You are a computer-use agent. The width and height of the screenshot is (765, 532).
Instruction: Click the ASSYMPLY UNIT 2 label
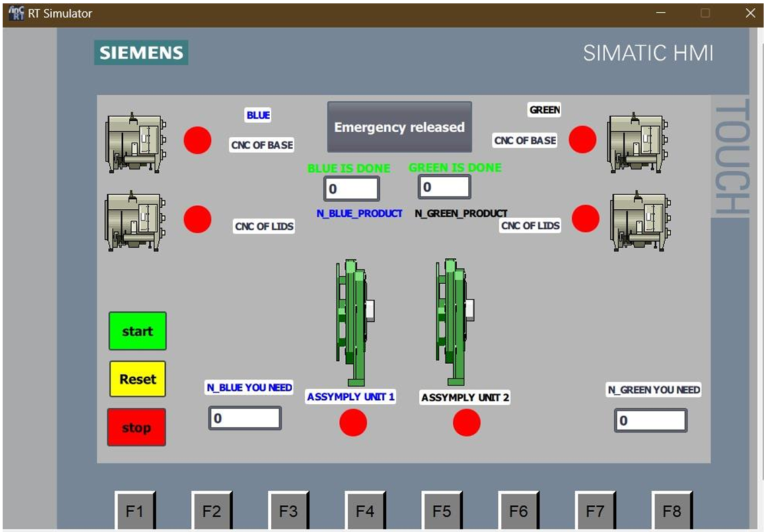465,397
